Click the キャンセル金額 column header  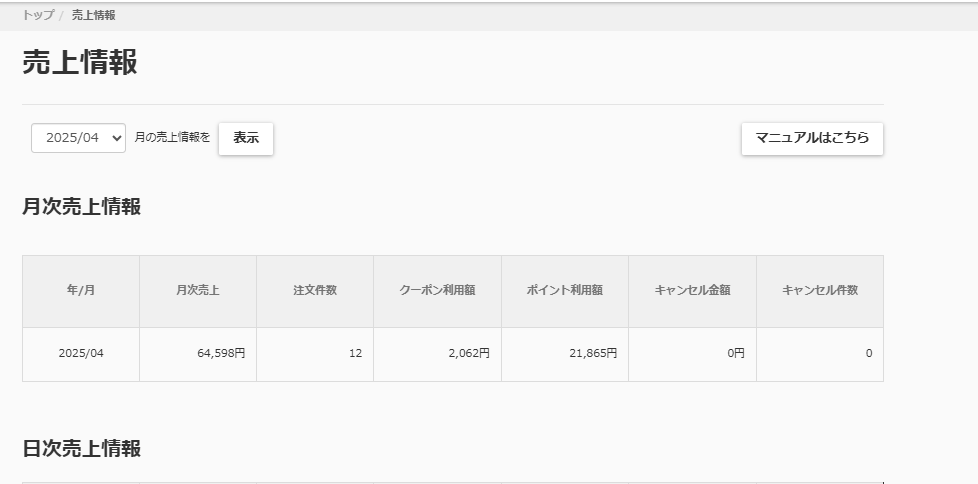[x=692, y=291]
